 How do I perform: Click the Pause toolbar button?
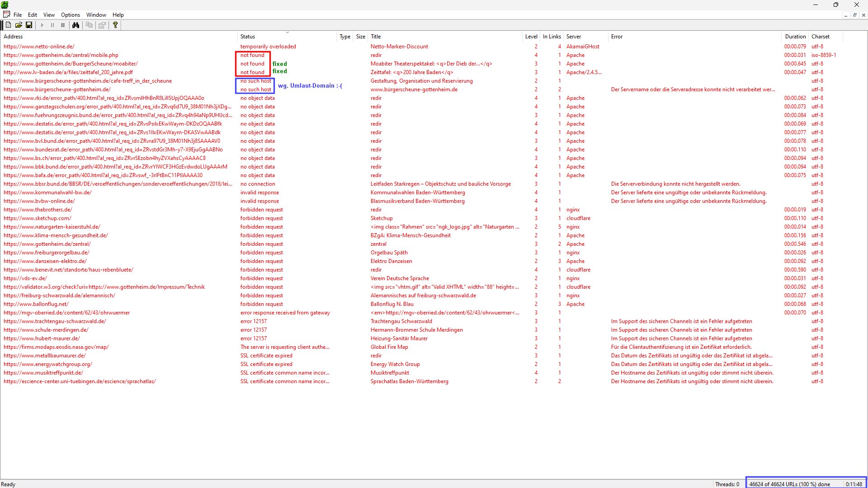pos(52,25)
